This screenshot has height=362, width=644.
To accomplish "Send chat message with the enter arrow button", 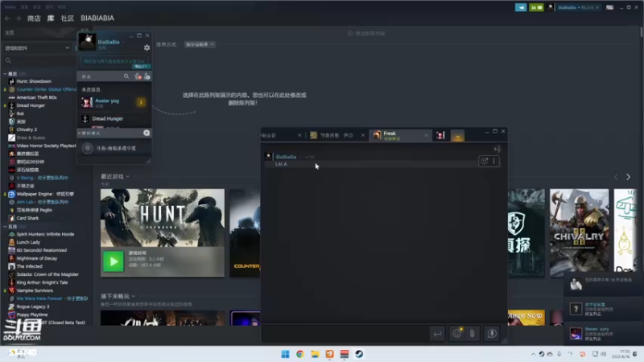I will [437, 334].
